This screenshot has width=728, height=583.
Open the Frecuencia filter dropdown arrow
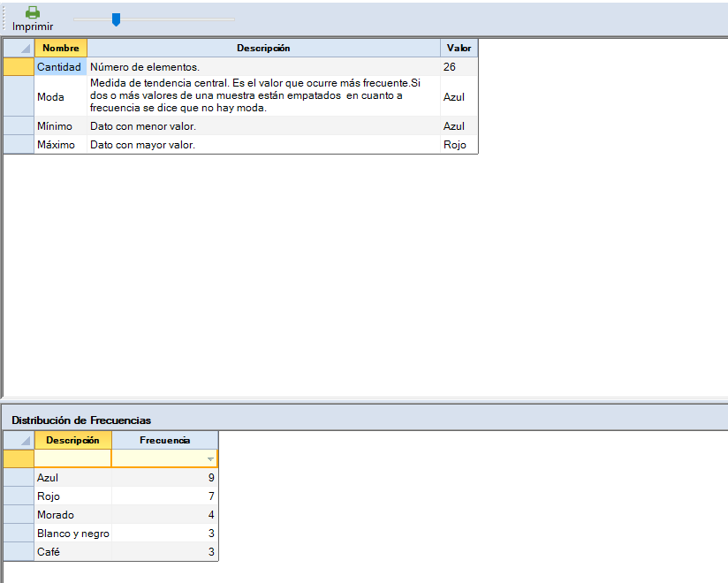click(209, 459)
